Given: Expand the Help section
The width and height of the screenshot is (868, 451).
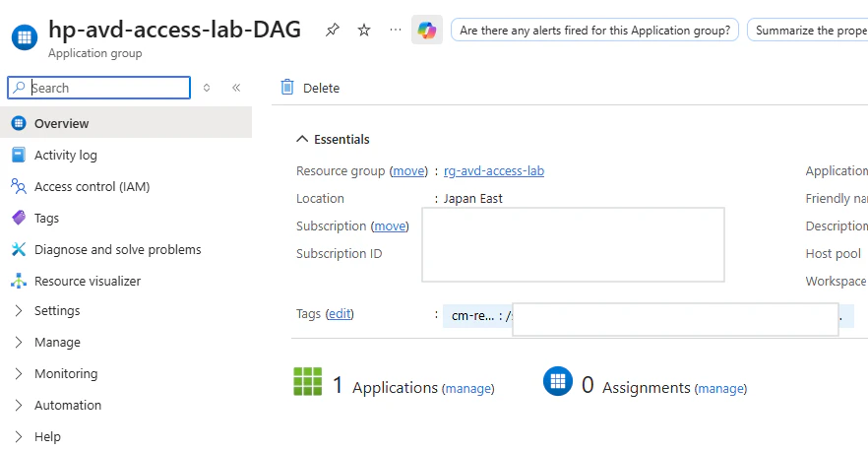Looking at the screenshot, I should pos(19,437).
